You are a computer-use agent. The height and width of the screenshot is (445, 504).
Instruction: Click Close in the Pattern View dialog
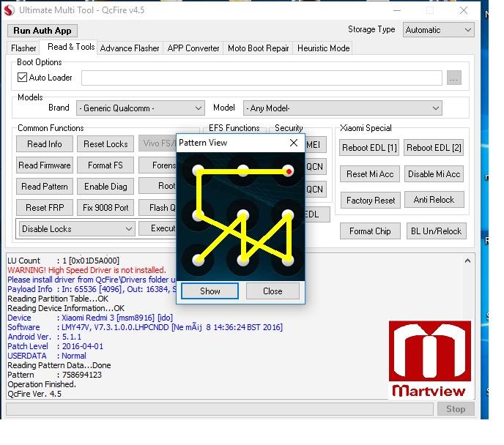pyautogui.click(x=273, y=291)
